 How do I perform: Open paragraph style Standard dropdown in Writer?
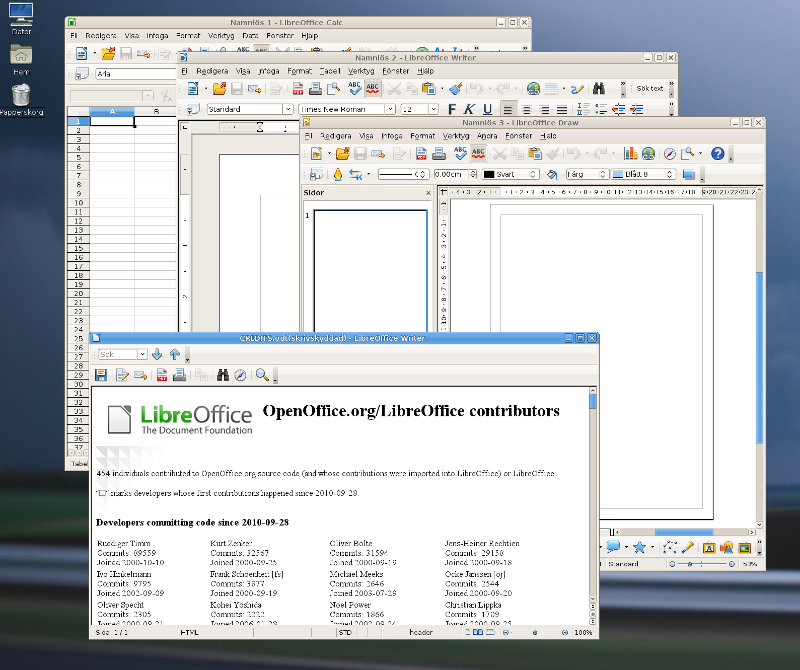[288, 109]
